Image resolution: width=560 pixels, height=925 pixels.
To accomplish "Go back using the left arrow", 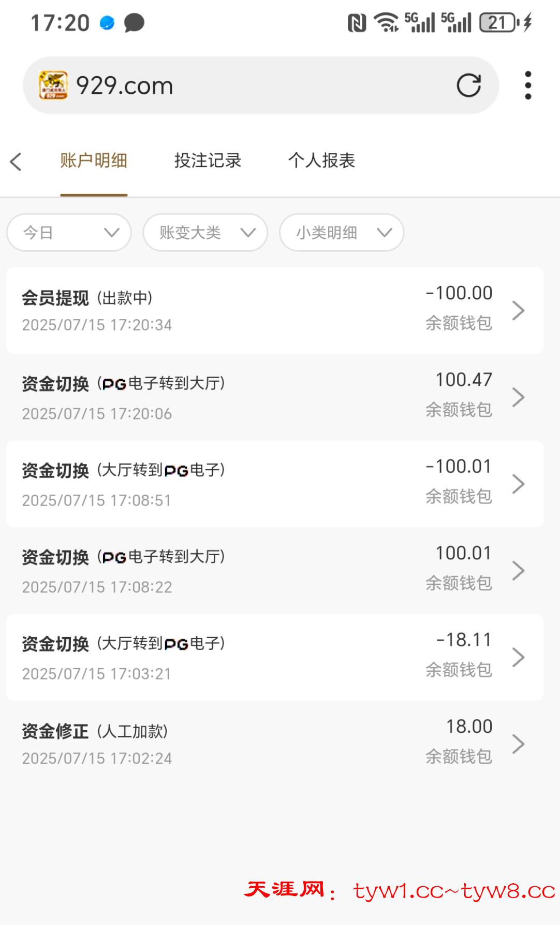I will 16,162.
